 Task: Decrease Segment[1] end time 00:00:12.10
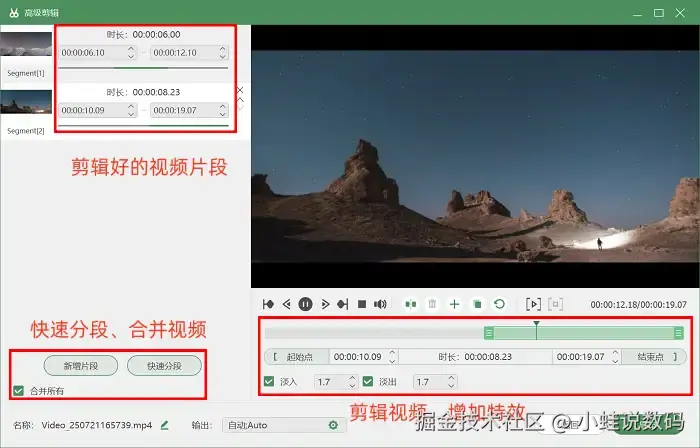coord(223,56)
